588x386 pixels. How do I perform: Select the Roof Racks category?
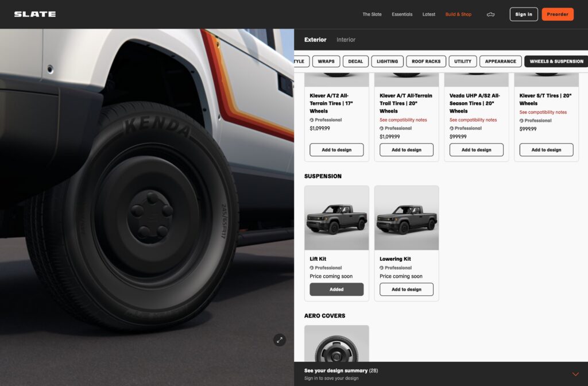point(426,61)
